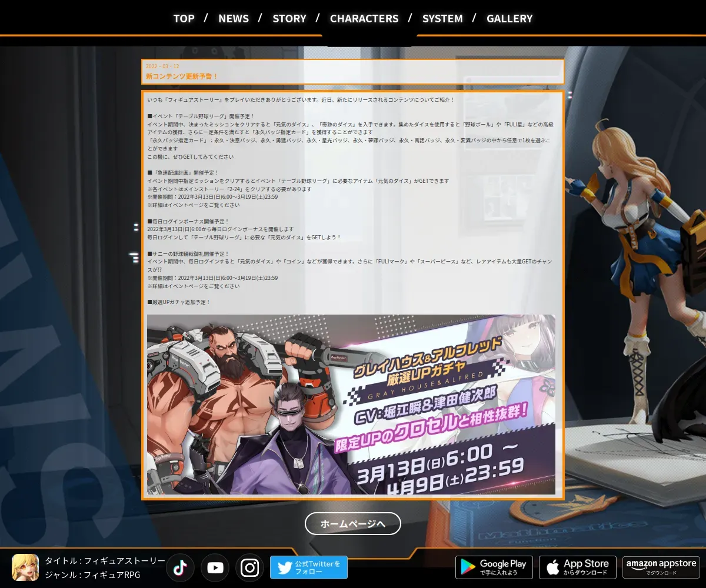
Task: Click the news title 新コンテンツ更新予告！
Action: [182, 76]
